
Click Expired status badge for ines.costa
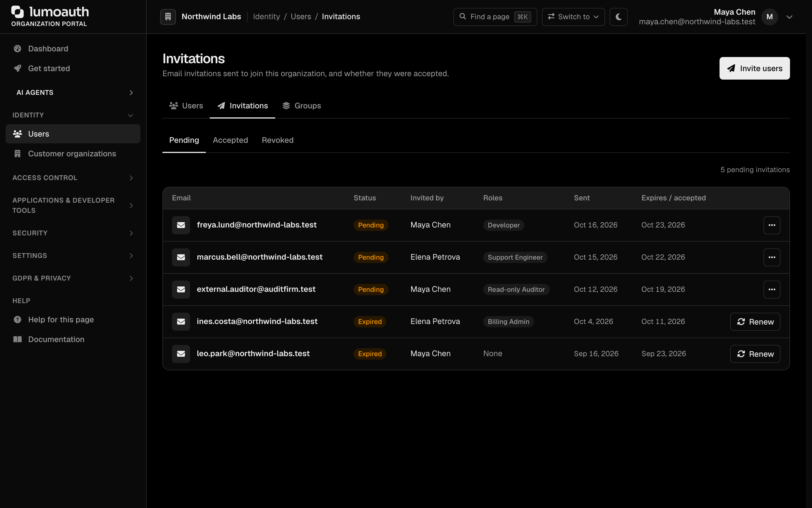click(x=370, y=322)
